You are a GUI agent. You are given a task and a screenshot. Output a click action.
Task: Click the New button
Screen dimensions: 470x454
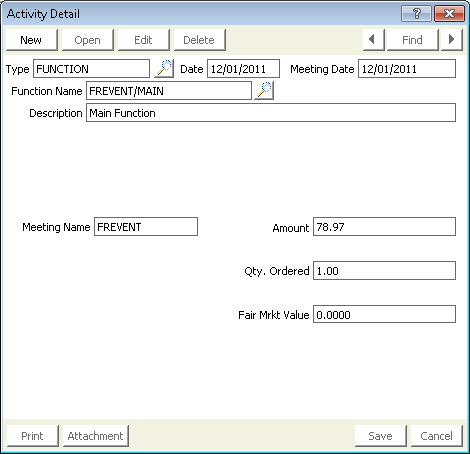[31, 40]
